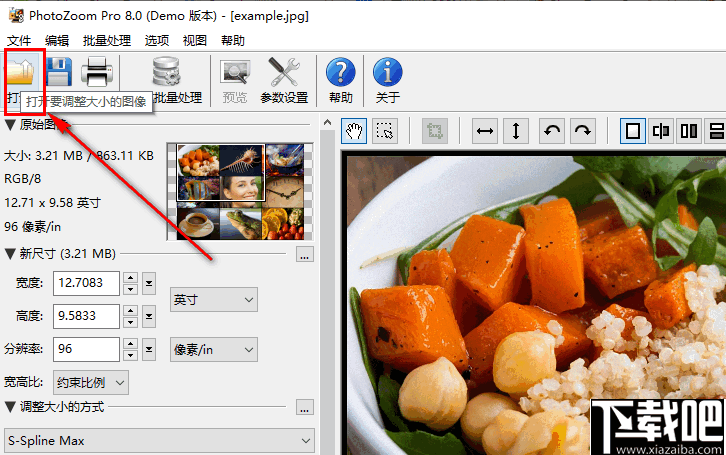
Task: Select the rectangular selection tool
Action: (x=384, y=131)
